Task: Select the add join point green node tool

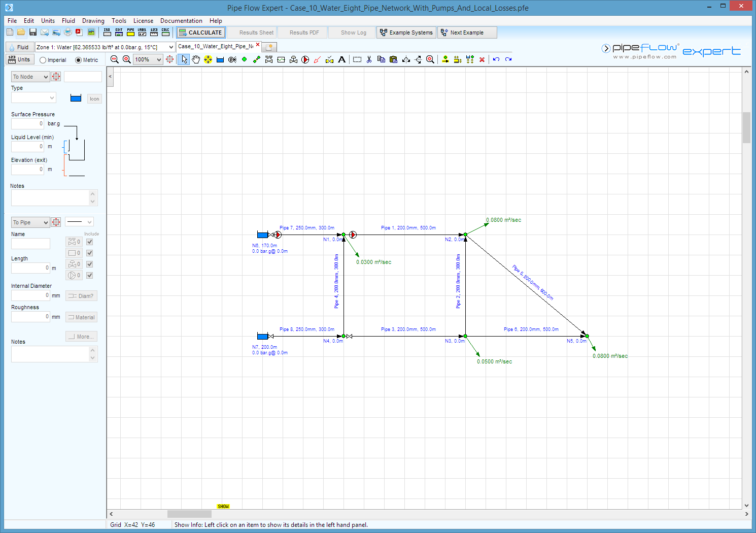Action: 245,59
